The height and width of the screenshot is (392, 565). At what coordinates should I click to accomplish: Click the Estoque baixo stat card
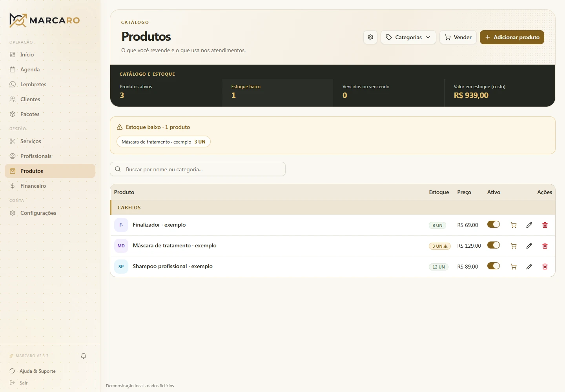(x=277, y=93)
